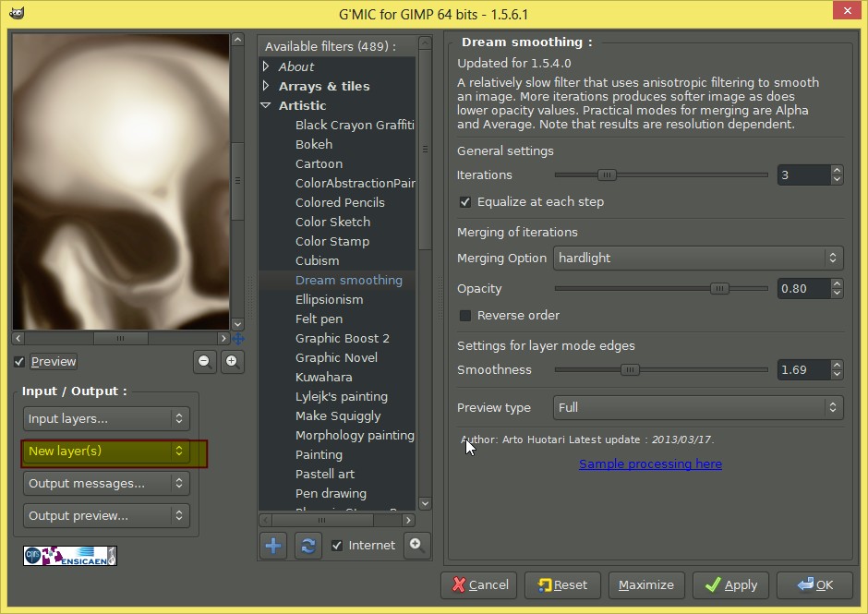Click the preview horizontal scrollbar right arrow

(223, 338)
